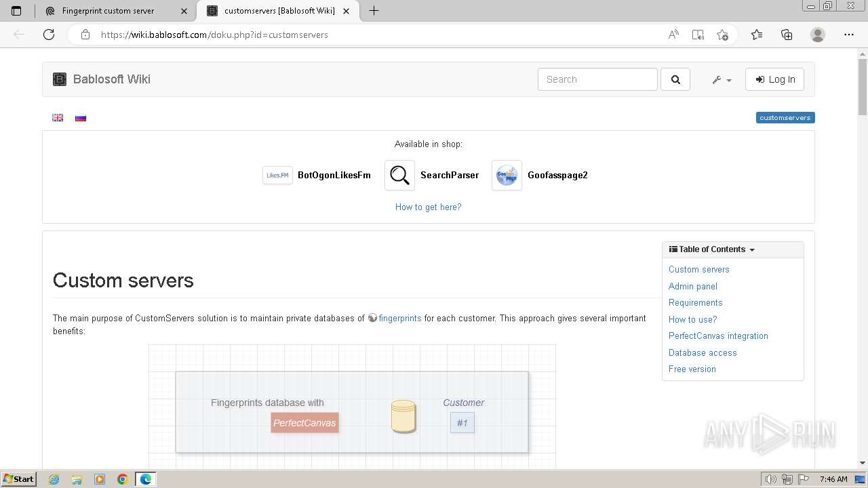Image resolution: width=868 pixels, height=488 pixels.
Task: Click the Bablosoft Wiki logo icon
Action: [60, 79]
